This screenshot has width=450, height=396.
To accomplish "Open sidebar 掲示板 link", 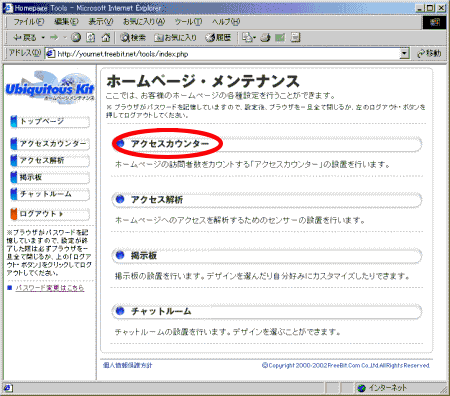I will (x=50, y=177).
